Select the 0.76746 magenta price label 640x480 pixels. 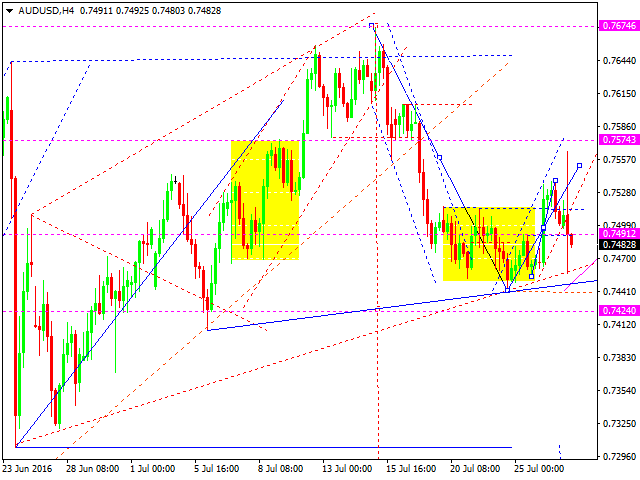619,26
